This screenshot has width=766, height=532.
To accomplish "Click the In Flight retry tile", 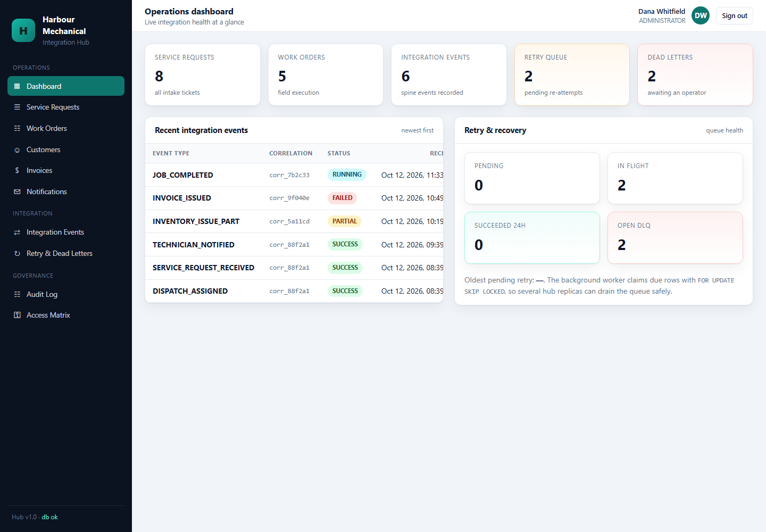I will click(x=675, y=178).
